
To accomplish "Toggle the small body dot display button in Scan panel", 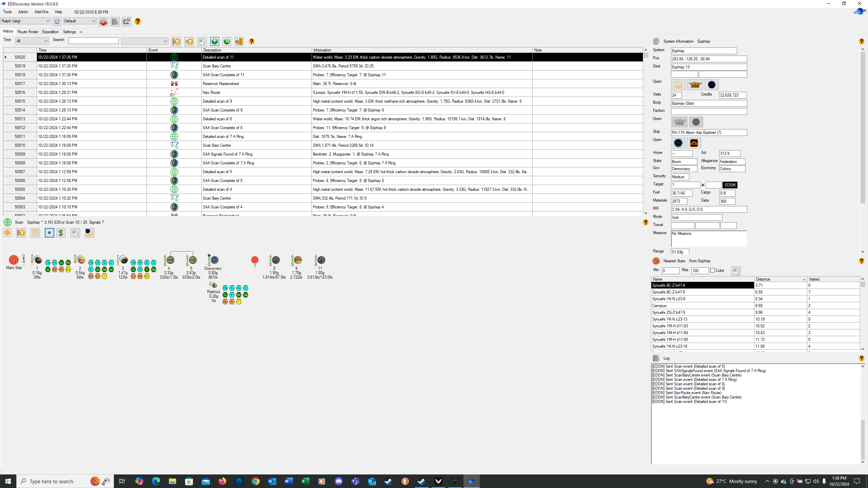I will pyautogui.click(x=49, y=233).
